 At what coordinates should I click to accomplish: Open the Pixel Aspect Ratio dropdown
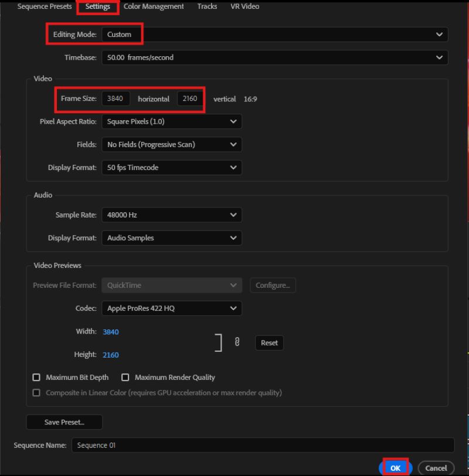click(x=171, y=121)
